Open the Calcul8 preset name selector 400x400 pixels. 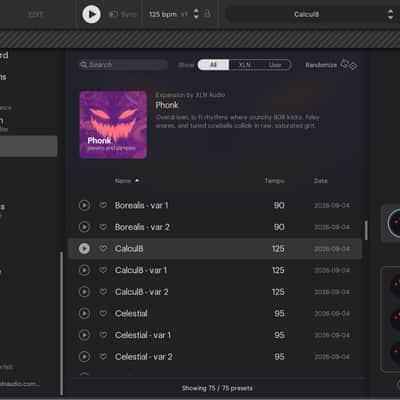click(x=306, y=14)
